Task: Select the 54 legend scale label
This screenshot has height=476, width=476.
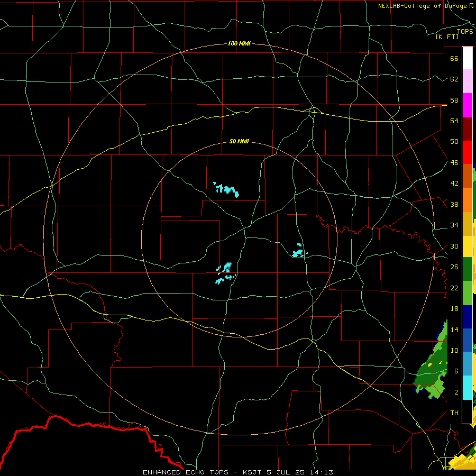Action: click(454, 121)
